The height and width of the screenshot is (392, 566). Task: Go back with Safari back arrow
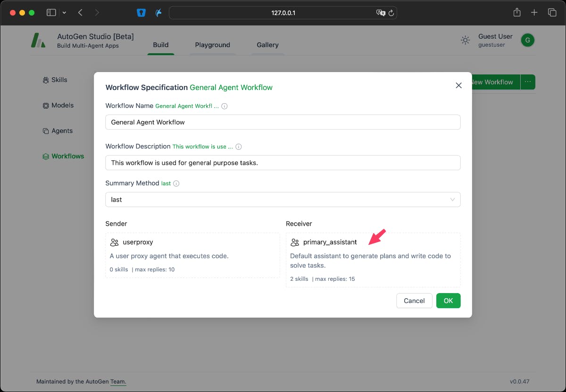pos(80,13)
